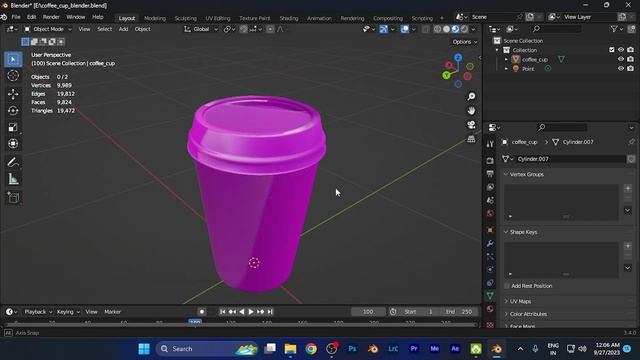Viewport: 640px width, 360px height.
Task: Jump to the timeline start frame
Action: click(222, 312)
